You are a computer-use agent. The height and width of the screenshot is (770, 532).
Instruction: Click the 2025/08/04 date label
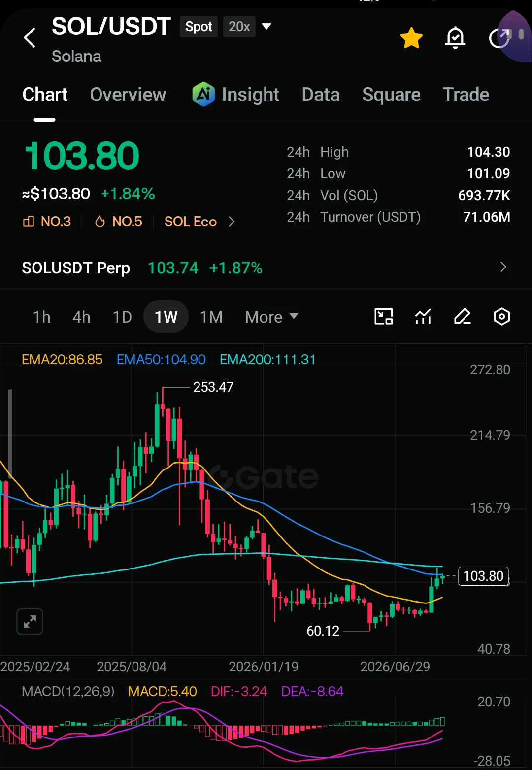(132, 667)
